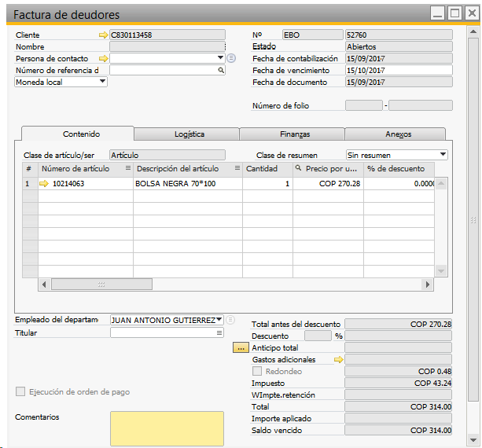Click the item table horizontal scrollbar
Image resolution: width=482 pixels, height=448 pixels.
[236, 285]
